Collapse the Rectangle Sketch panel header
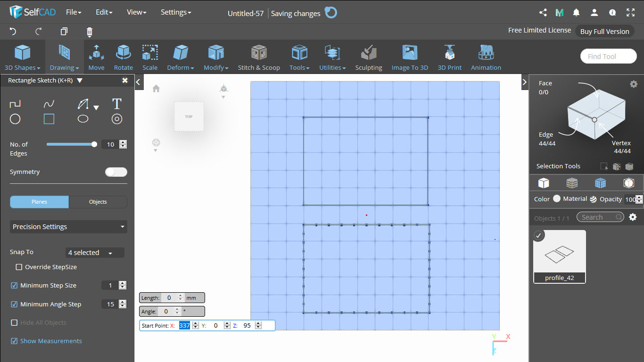This screenshot has height=362, width=644. click(x=79, y=80)
